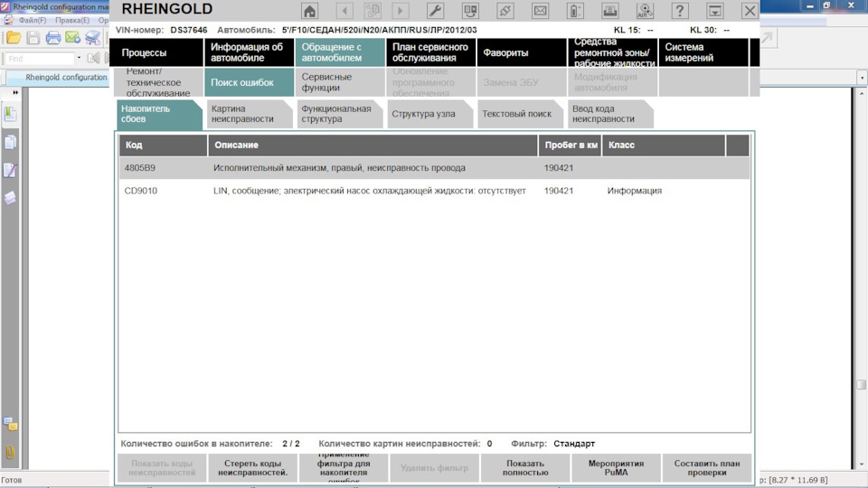
Task: Select fault code row CD9010
Action: pos(434,191)
